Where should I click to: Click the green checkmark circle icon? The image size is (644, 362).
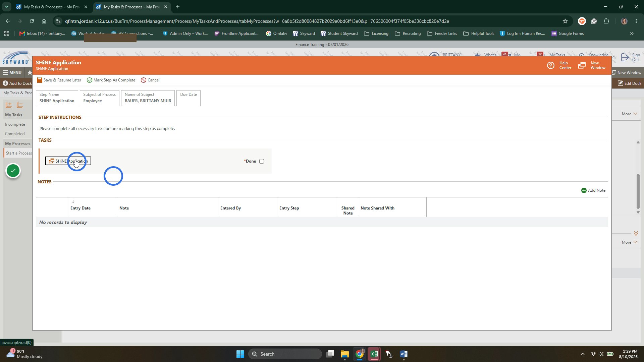(x=13, y=171)
